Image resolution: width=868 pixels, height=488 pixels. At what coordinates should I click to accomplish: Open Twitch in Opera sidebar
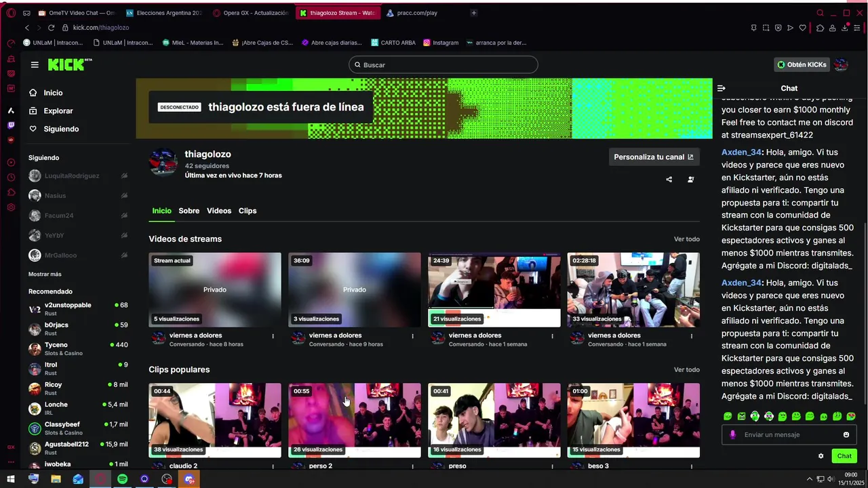tap(11, 125)
